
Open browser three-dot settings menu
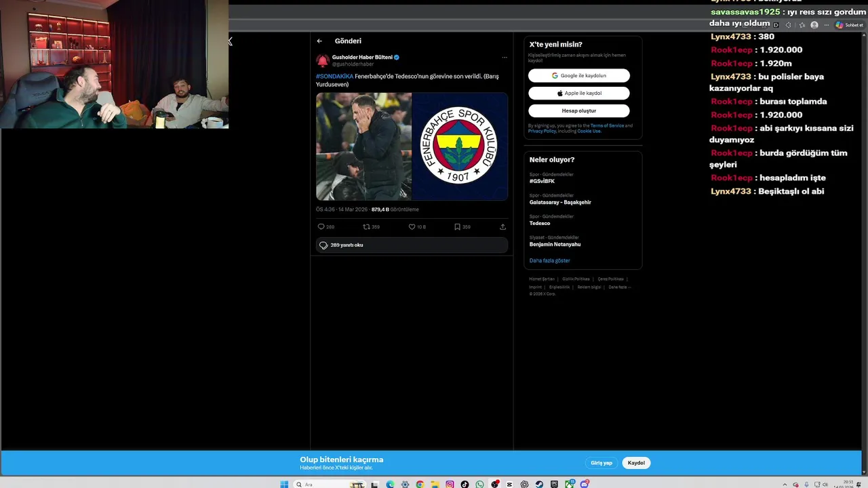[827, 25]
